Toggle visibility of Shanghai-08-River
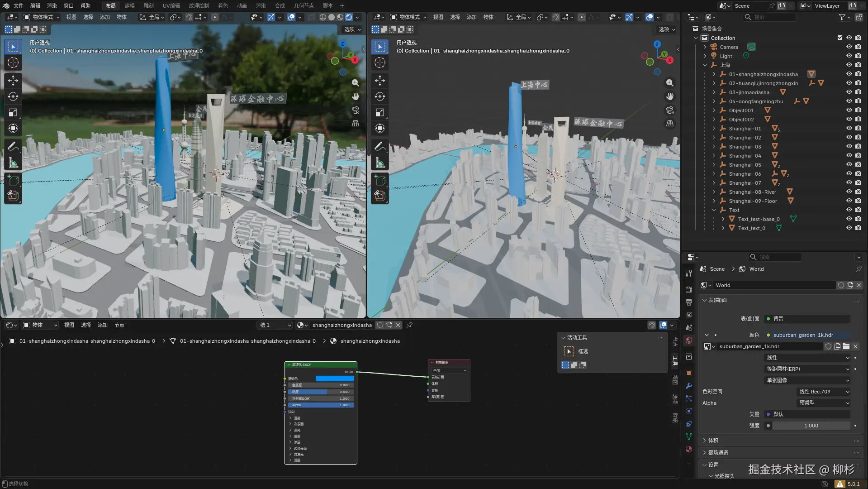868x489 pixels. (849, 192)
